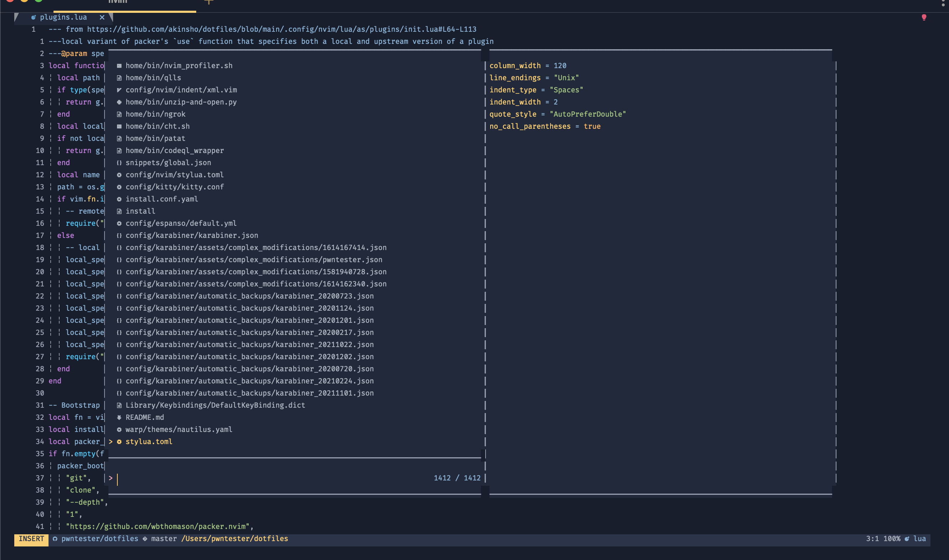Click the lightbulb icon at top right
This screenshot has width=949, height=560.
[x=923, y=17]
